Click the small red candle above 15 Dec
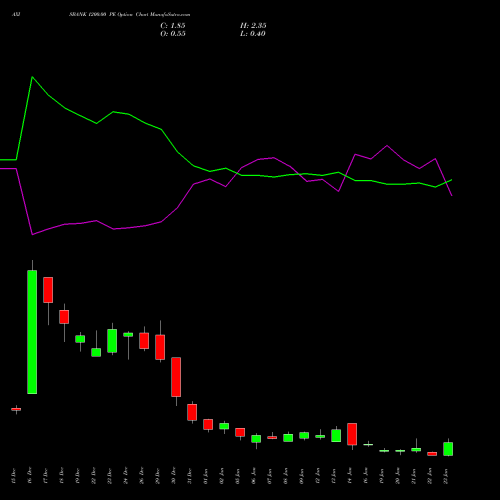500x500 pixels. click(16, 409)
